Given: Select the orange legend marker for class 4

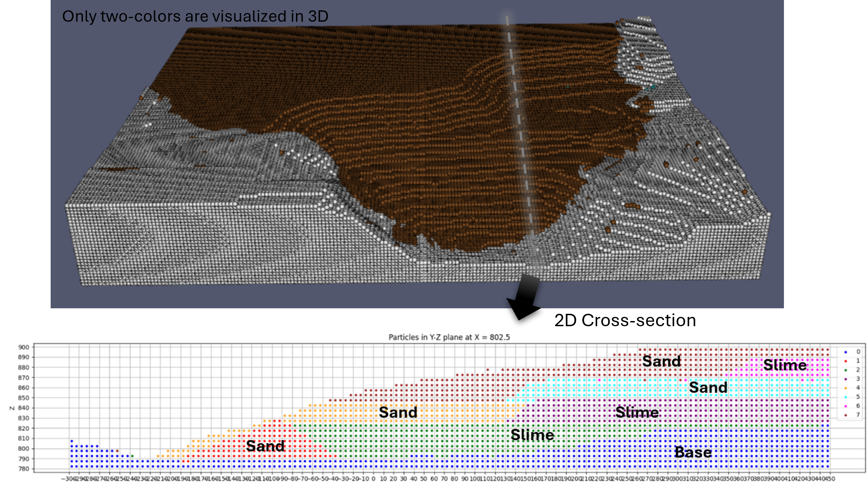Looking at the screenshot, I should pos(846,388).
